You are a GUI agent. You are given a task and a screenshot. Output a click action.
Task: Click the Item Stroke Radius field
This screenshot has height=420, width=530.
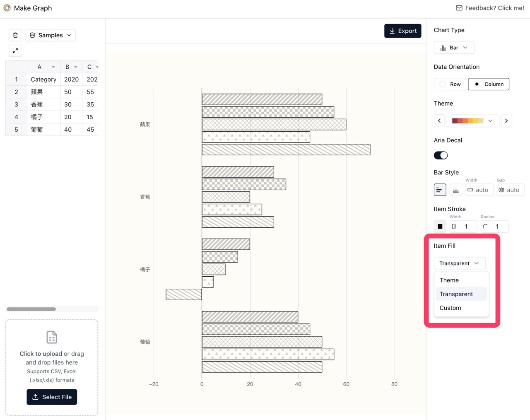[494, 227]
